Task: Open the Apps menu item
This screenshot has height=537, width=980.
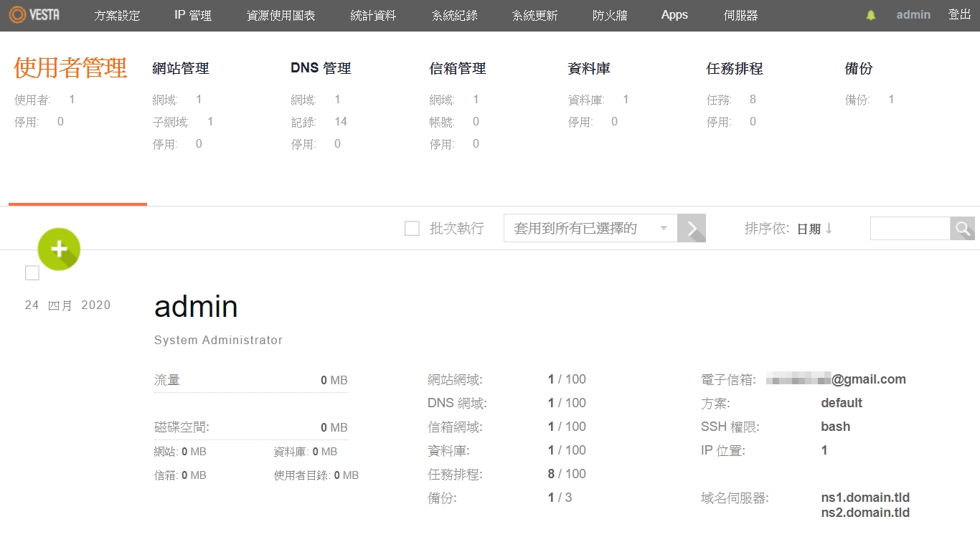Action: pyautogui.click(x=674, y=15)
